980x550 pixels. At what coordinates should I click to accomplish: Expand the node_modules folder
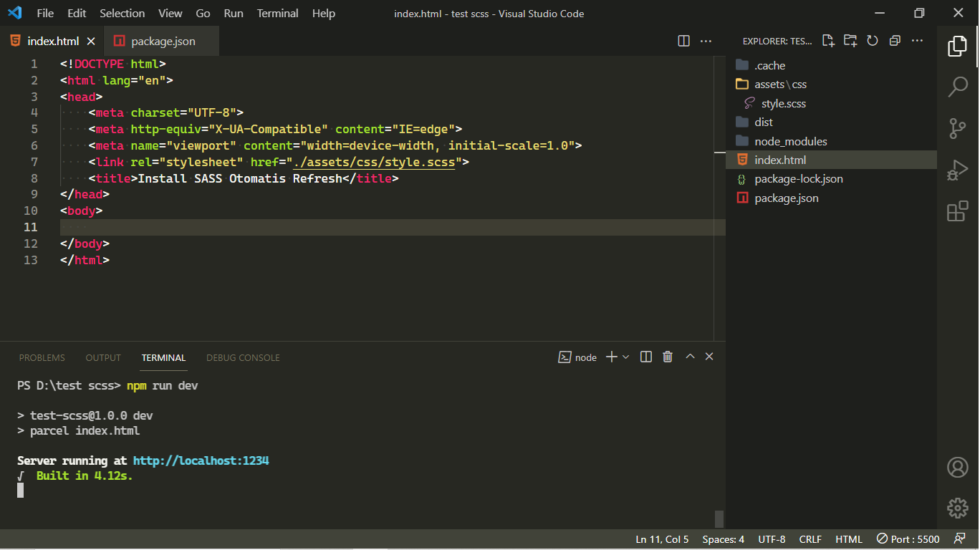point(831,141)
